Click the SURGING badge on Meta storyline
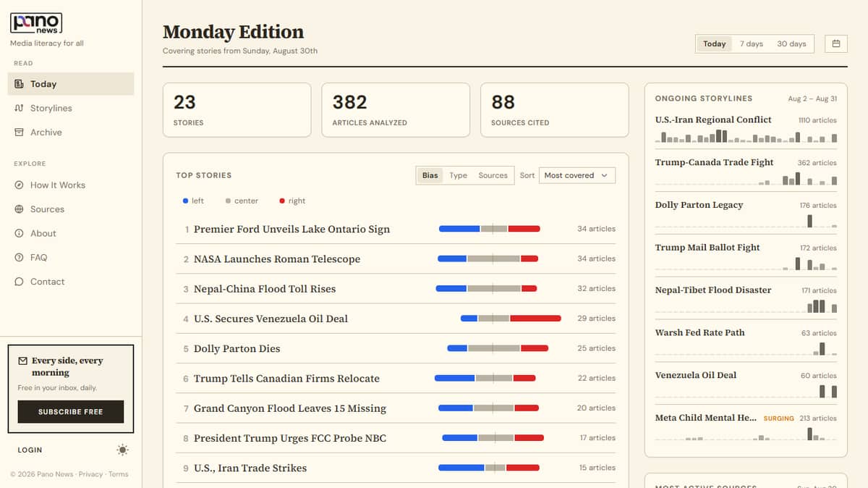Screen dimensions: 868x488 (x=778, y=418)
